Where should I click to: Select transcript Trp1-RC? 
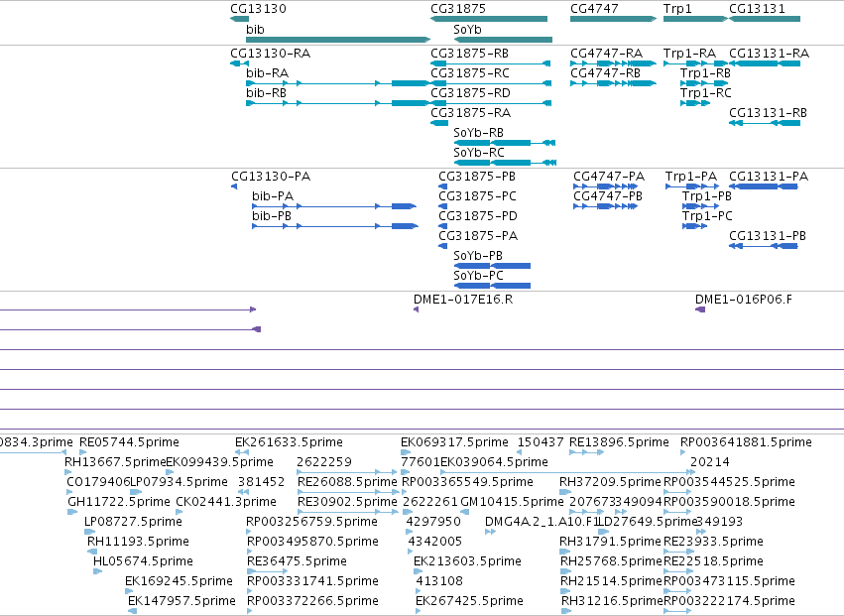tap(695, 103)
